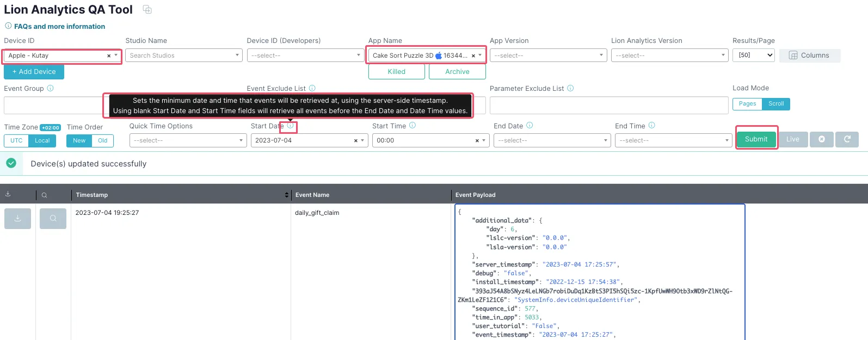This screenshot has height=340, width=868.
Task: Click download icon in table header
Action: click(8, 194)
